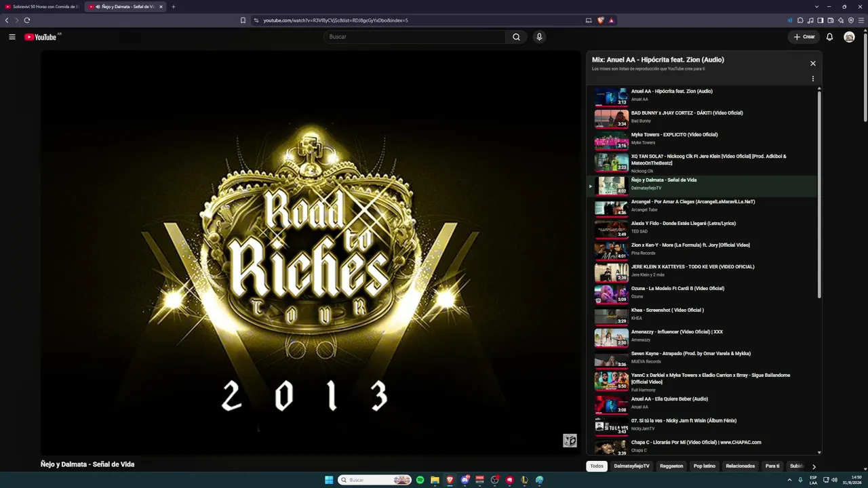868x488 pixels.
Task: Close the Ñejo y Dalmata browser tab
Action: (x=161, y=7)
